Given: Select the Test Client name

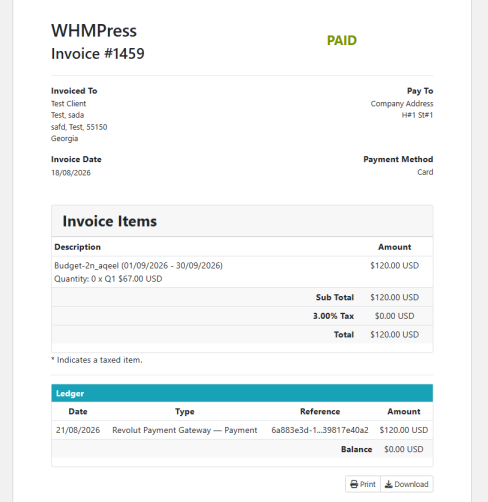Looking at the screenshot, I should [x=68, y=104].
